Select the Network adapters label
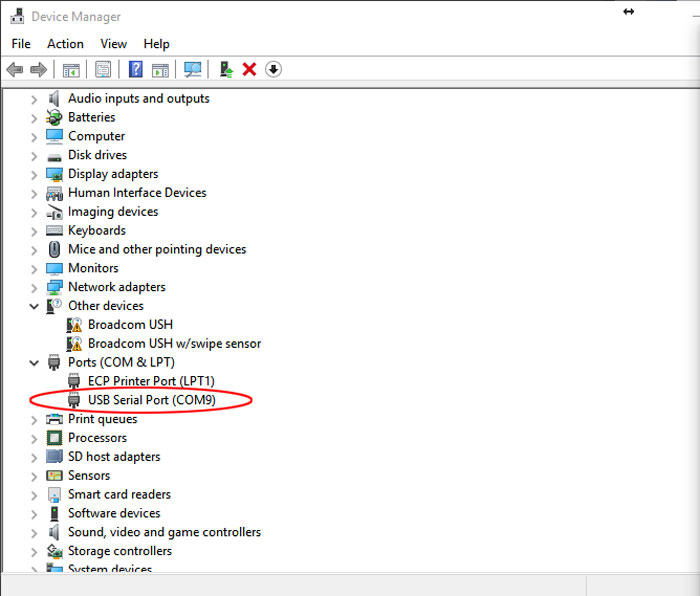Screen dimensions: 700x596 coord(117,287)
